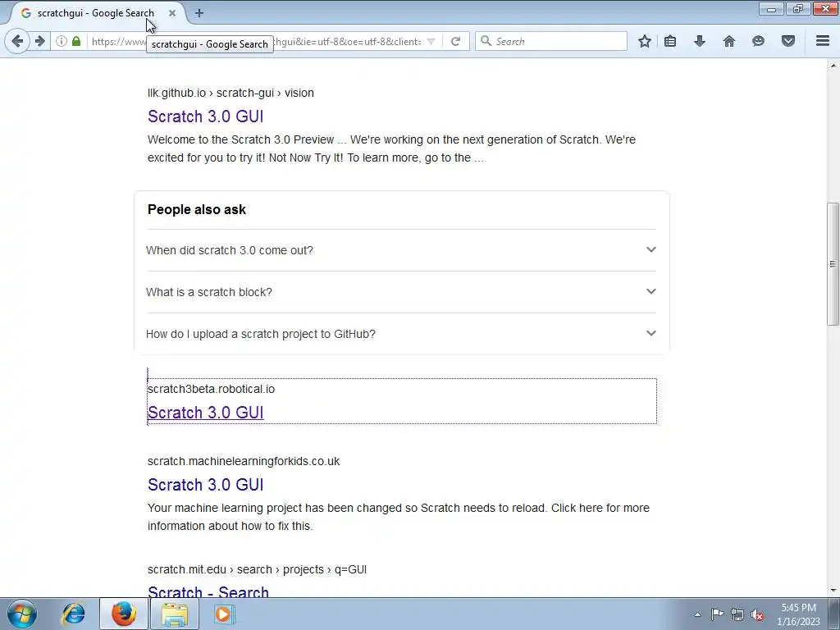Viewport: 840px width, 630px height.
Task: Open network status tray icon
Action: click(737, 614)
